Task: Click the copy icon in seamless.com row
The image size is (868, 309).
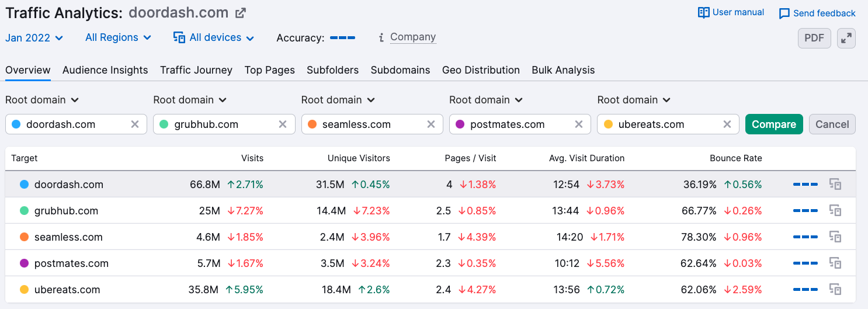Action: pos(836,237)
